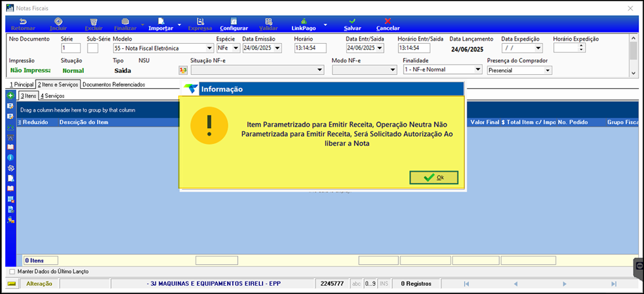Image resolution: width=644 pixels, height=294 pixels.
Task: Click the small icon left of Situação NF-e
Action: [183, 70]
